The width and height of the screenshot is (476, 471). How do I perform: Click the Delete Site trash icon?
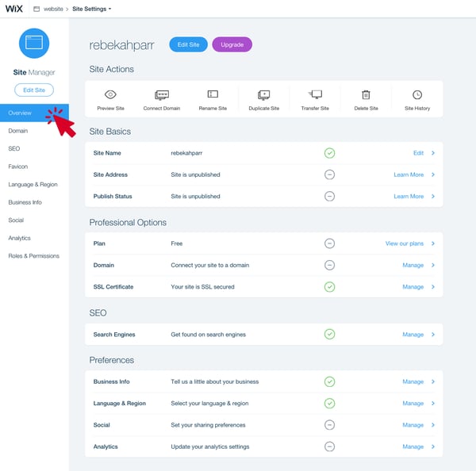pos(366,95)
